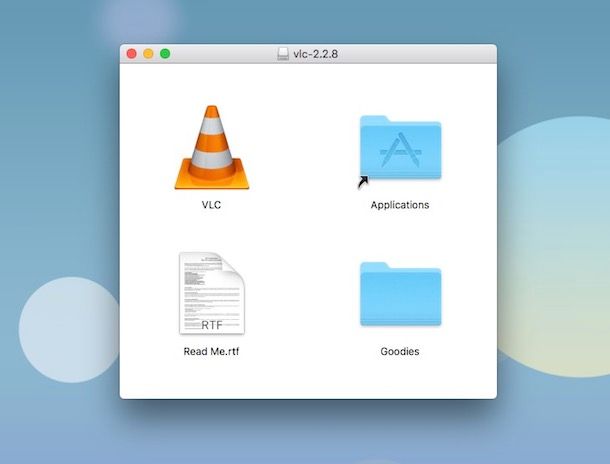
Task: Click the "Applications" folder name label
Action: pyautogui.click(x=400, y=205)
